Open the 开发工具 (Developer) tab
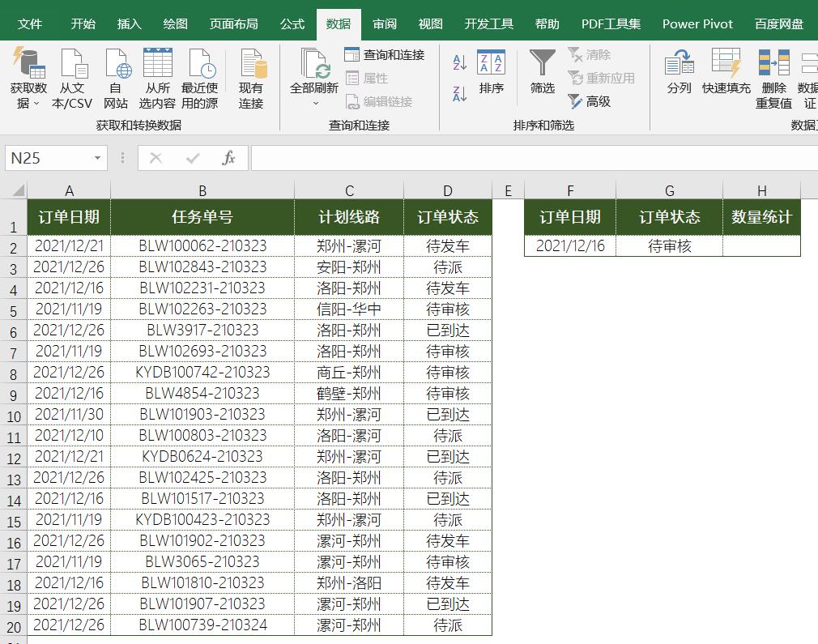Viewport: 818px width, 644px height. point(489,24)
